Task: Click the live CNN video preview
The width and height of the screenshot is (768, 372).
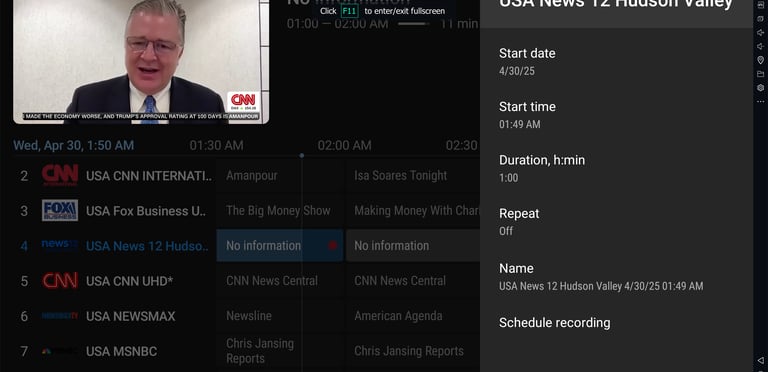Action: click(x=141, y=61)
